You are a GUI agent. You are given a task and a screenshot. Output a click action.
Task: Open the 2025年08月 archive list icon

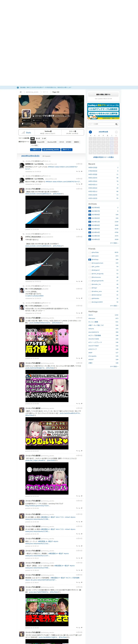point(90,207)
